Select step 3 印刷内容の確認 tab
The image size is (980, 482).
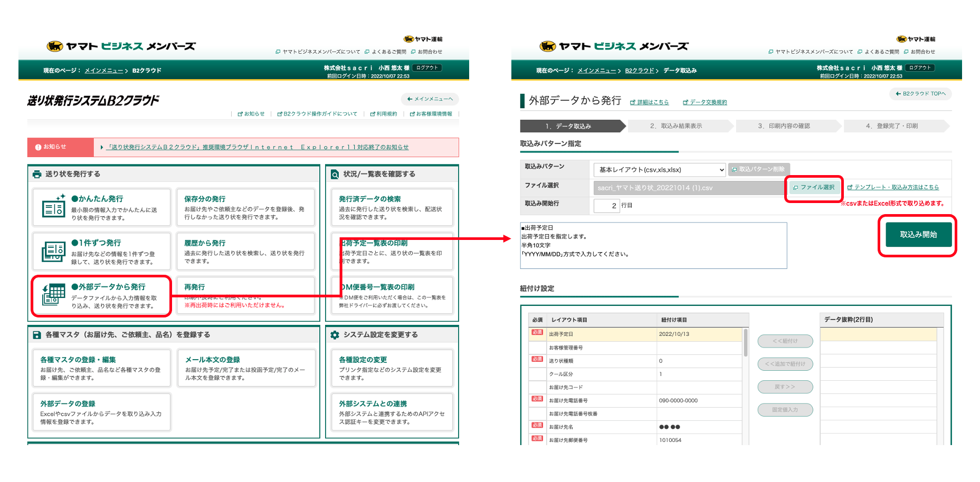coord(787,126)
